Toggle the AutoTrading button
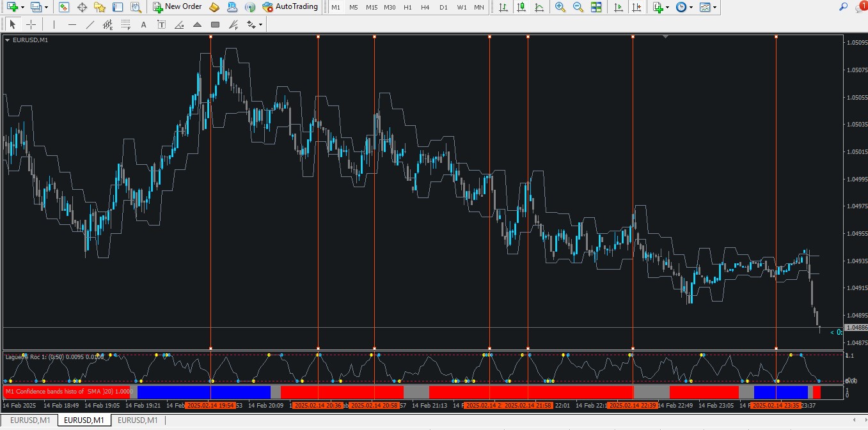 [290, 7]
